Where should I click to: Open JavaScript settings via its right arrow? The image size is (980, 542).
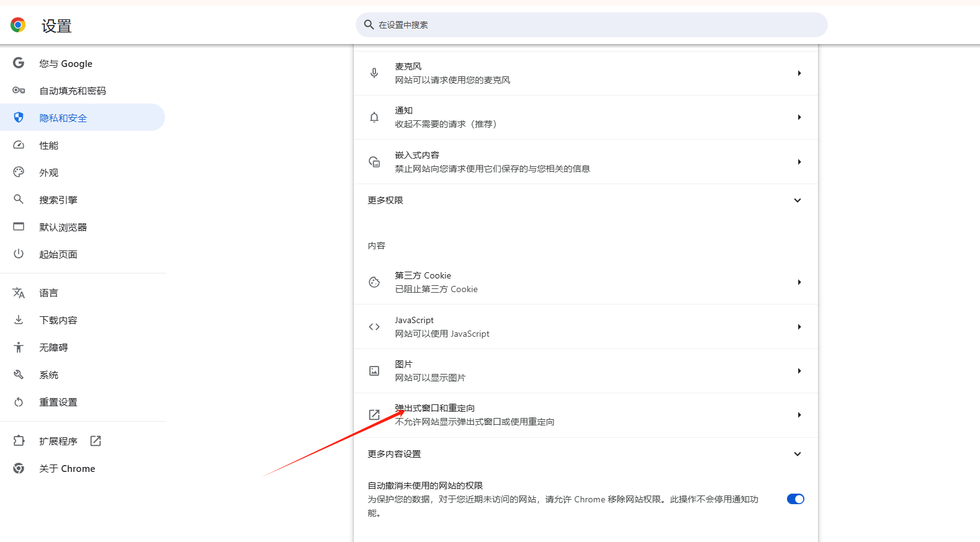coord(799,327)
